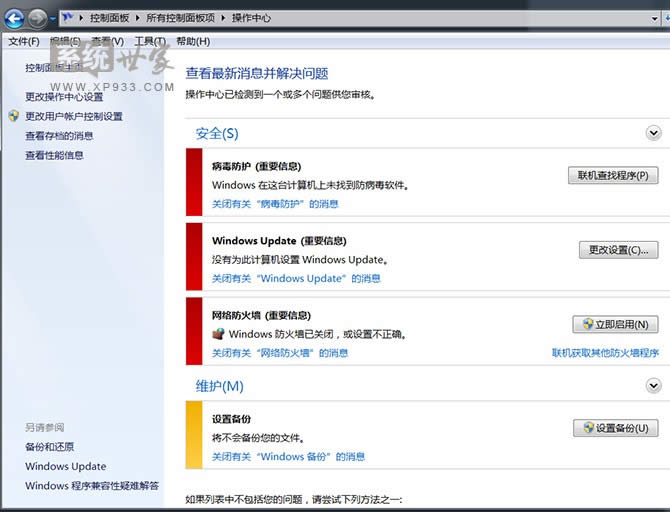The height and width of the screenshot is (512, 670).
Task: Open the 联机获取其他防火墙程序 link
Action: (605, 353)
